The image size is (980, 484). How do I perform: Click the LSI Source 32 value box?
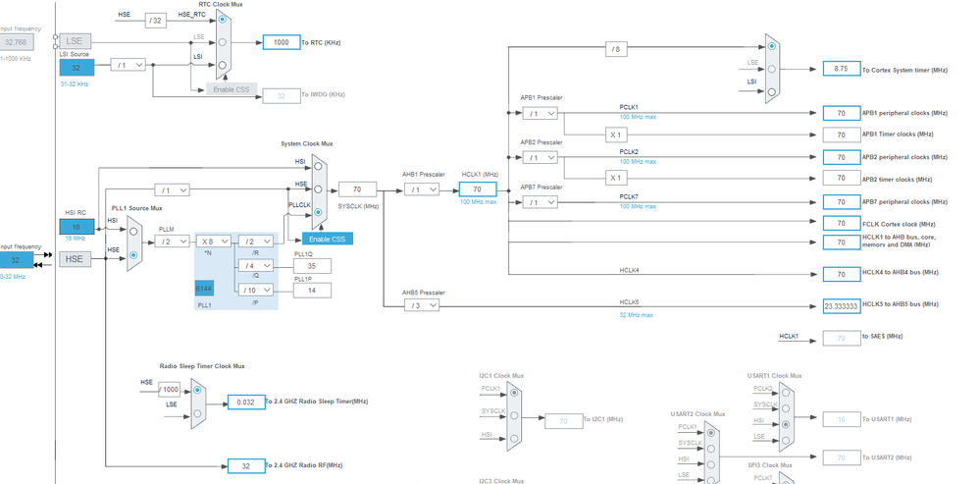click(x=77, y=68)
